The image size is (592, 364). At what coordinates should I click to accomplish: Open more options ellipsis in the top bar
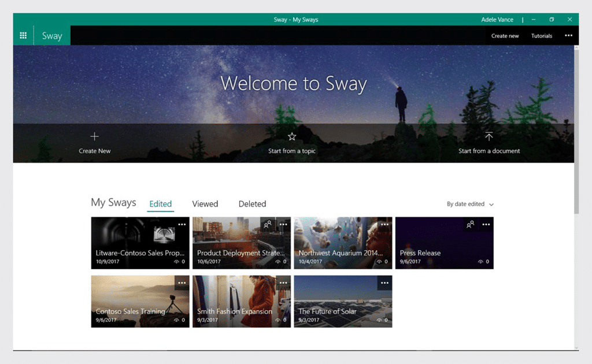pyautogui.click(x=569, y=35)
